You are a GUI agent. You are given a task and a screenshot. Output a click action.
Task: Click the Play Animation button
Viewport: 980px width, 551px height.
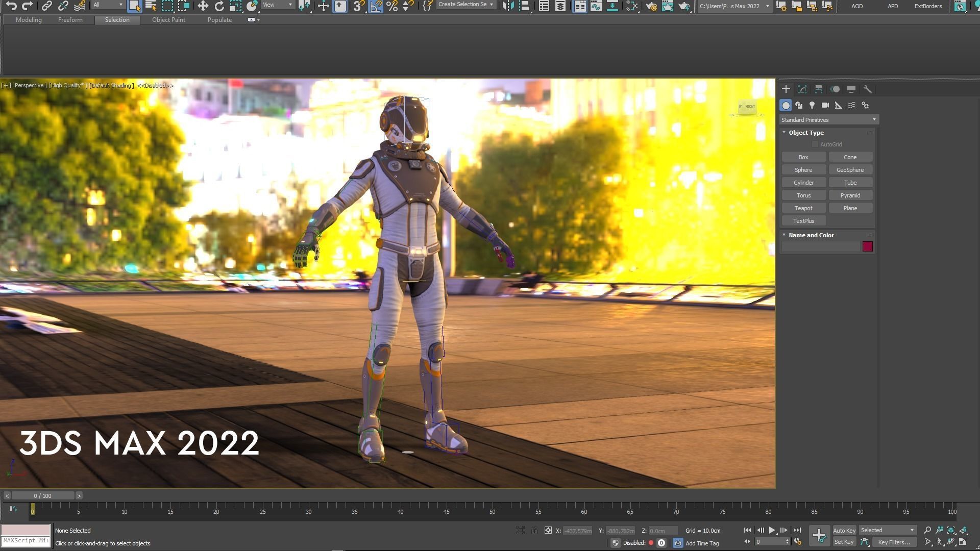pyautogui.click(x=772, y=531)
